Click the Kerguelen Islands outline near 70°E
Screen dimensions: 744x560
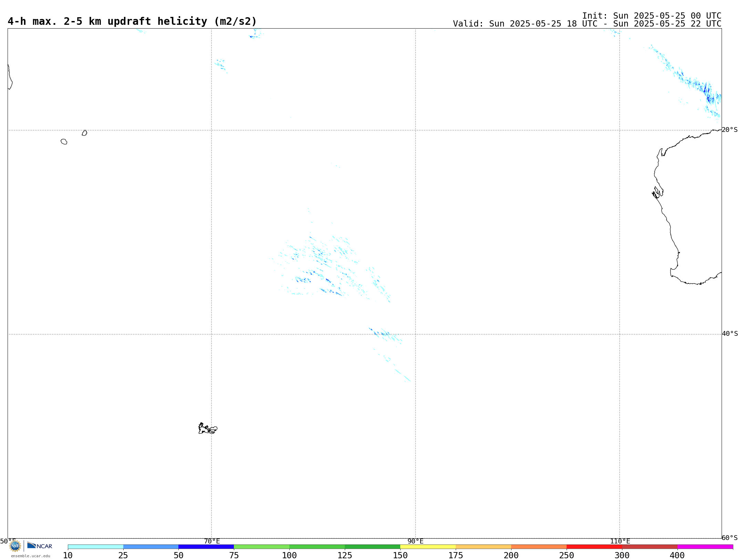[x=208, y=428]
